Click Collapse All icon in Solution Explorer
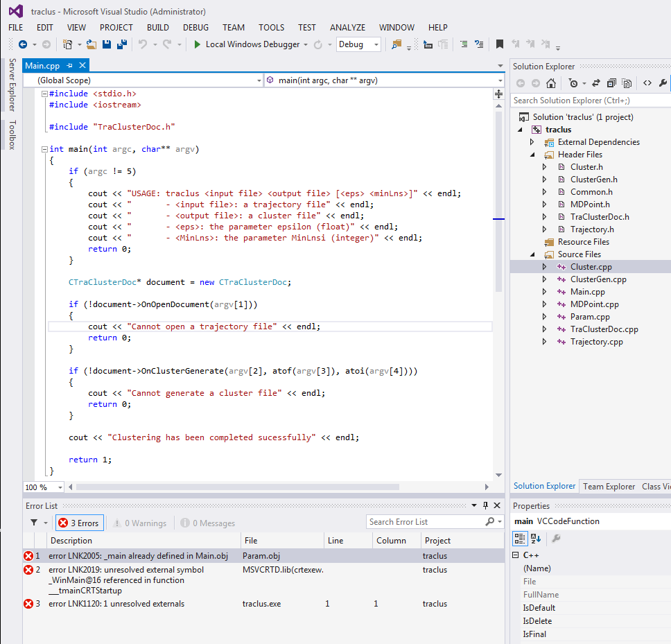Image resolution: width=671 pixels, height=644 pixels. point(611,83)
